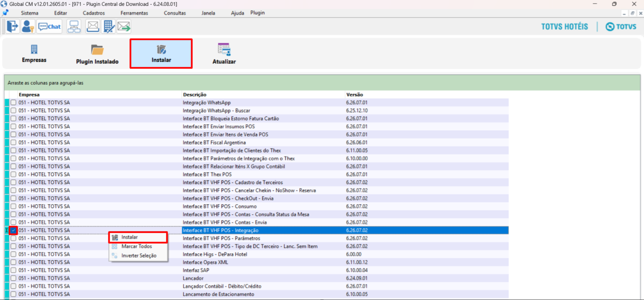Select the Instalar tab
Viewport: 644px width, 300px height.
click(x=161, y=54)
